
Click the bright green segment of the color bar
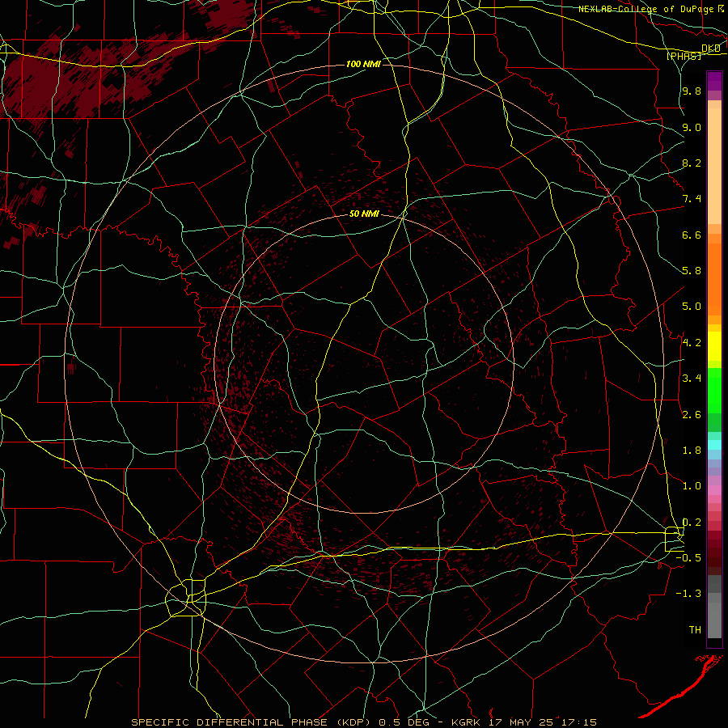pos(714,392)
